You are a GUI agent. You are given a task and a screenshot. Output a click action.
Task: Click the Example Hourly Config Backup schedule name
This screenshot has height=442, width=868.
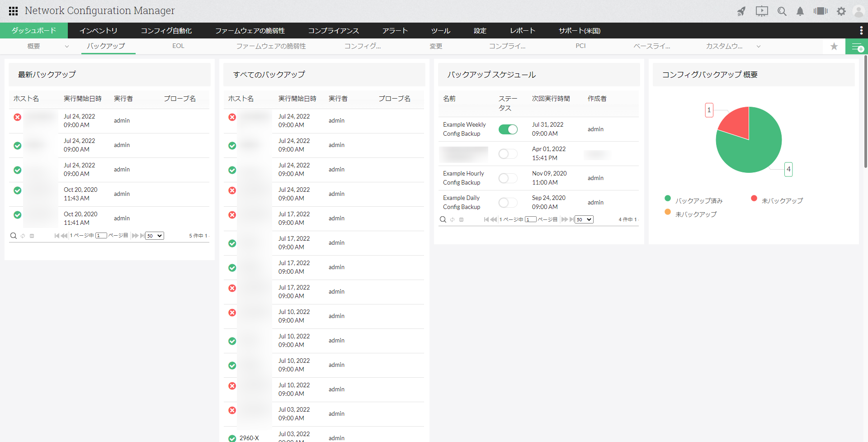(463, 178)
